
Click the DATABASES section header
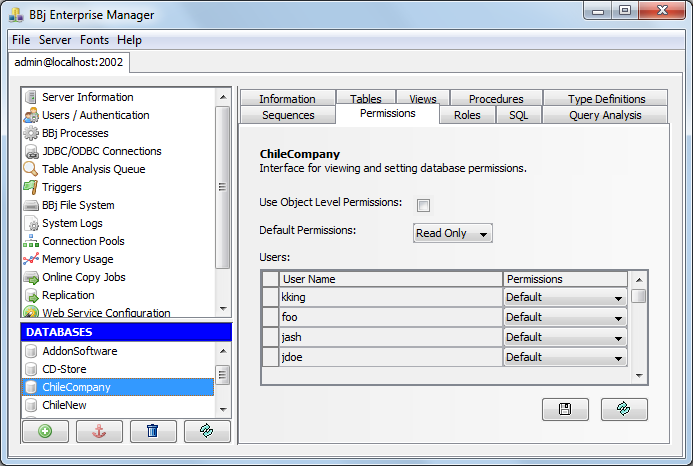coord(126,332)
